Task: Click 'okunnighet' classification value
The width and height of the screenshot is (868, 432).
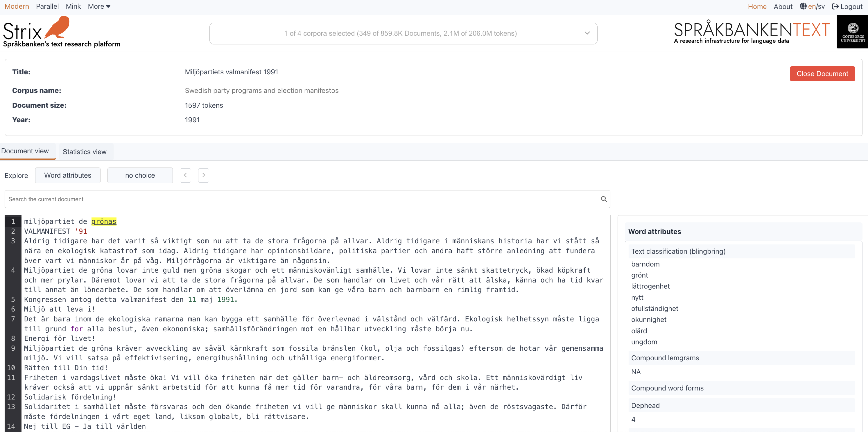Action: 649,320
